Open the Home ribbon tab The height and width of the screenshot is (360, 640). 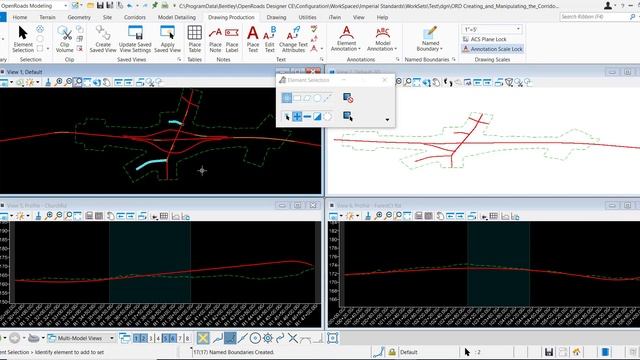click(20, 17)
